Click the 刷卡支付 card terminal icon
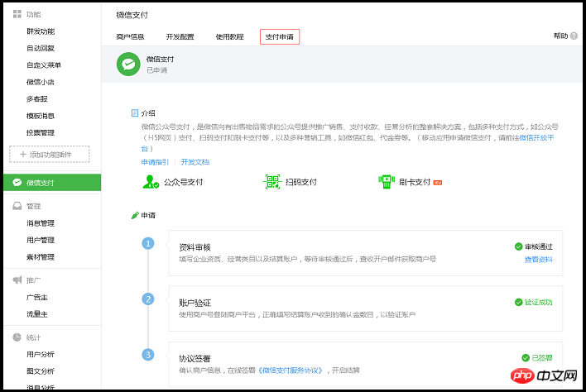The width and height of the screenshot is (586, 392). 387,182
